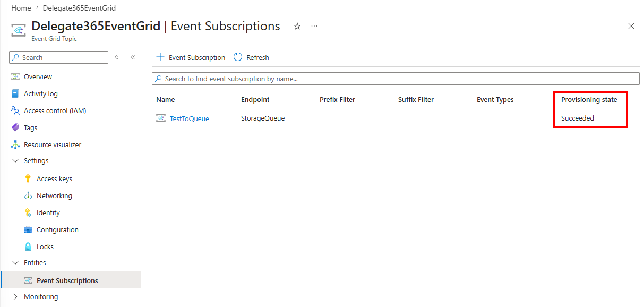Click the Activity log icon
644x307 pixels.
point(15,94)
